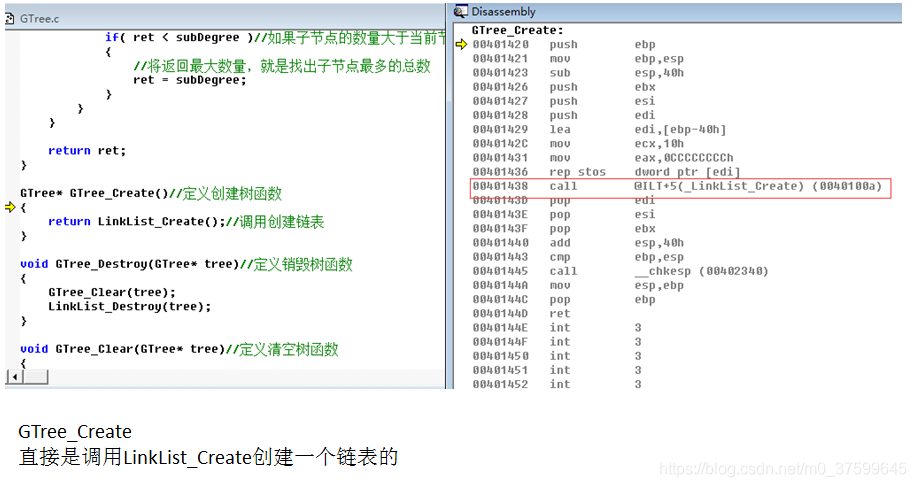
Task: Click the 'lea edi,[ebp-40h]' line
Action: pyautogui.click(x=599, y=129)
